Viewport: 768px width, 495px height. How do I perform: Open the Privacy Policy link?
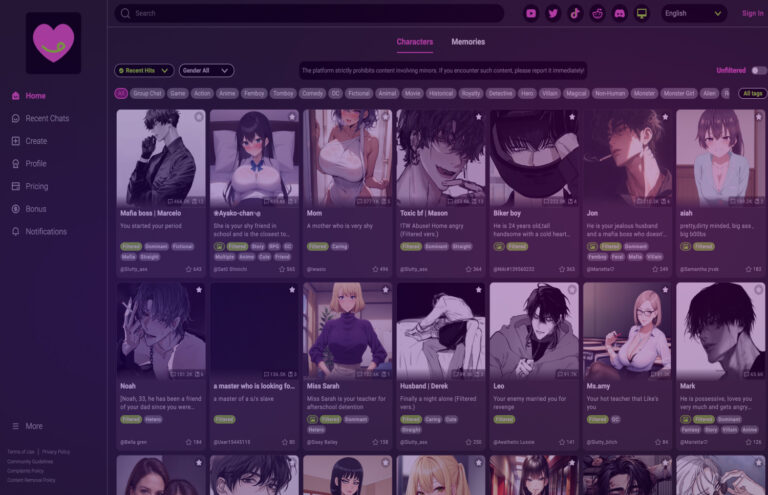point(56,452)
